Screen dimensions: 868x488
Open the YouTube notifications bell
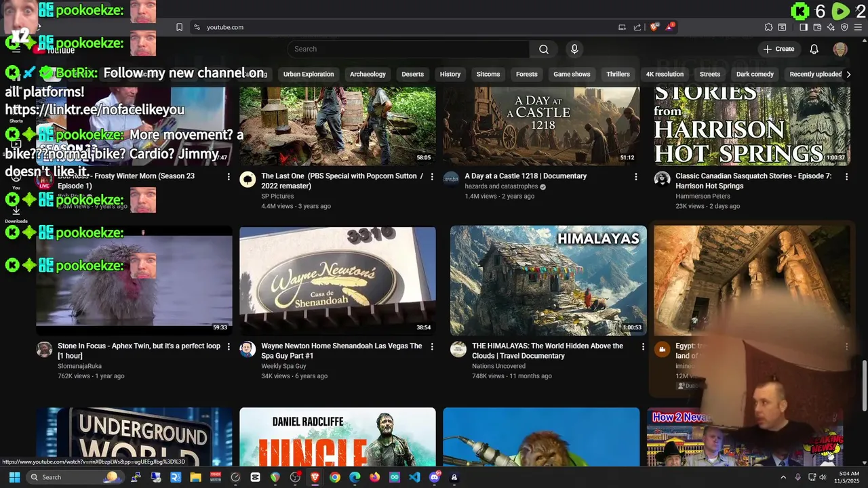click(x=814, y=49)
